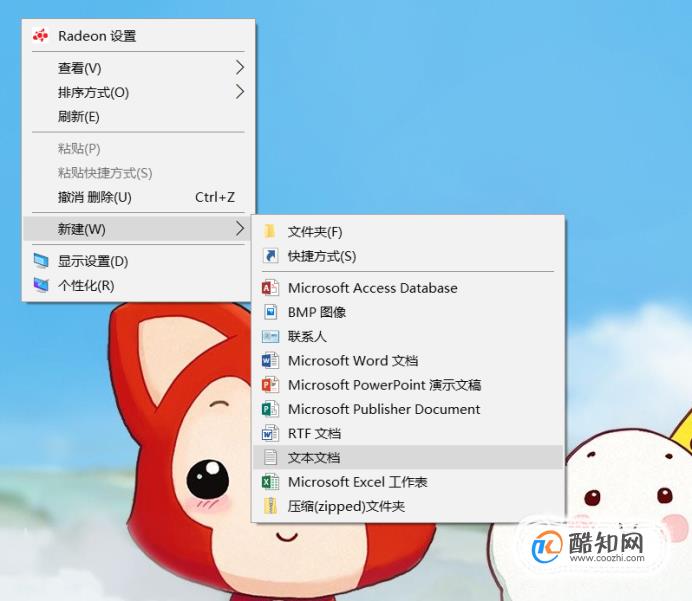Screen dimensions: 692x601
Task: Click the Radeon red logo icon
Action: 41,35
